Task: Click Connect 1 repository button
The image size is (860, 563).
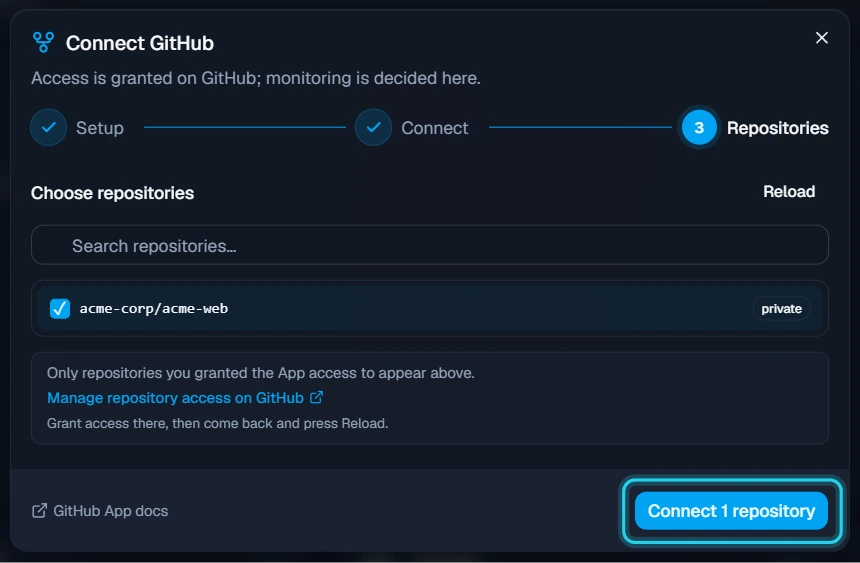Action: (x=731, y=511)
